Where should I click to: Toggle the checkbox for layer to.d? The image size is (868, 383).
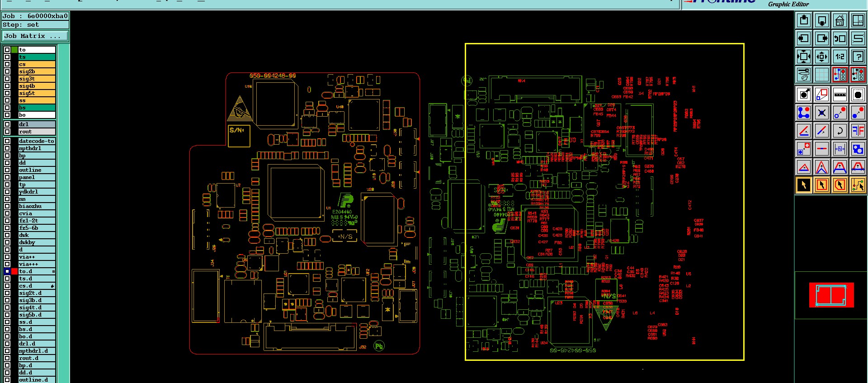[7, 271]
